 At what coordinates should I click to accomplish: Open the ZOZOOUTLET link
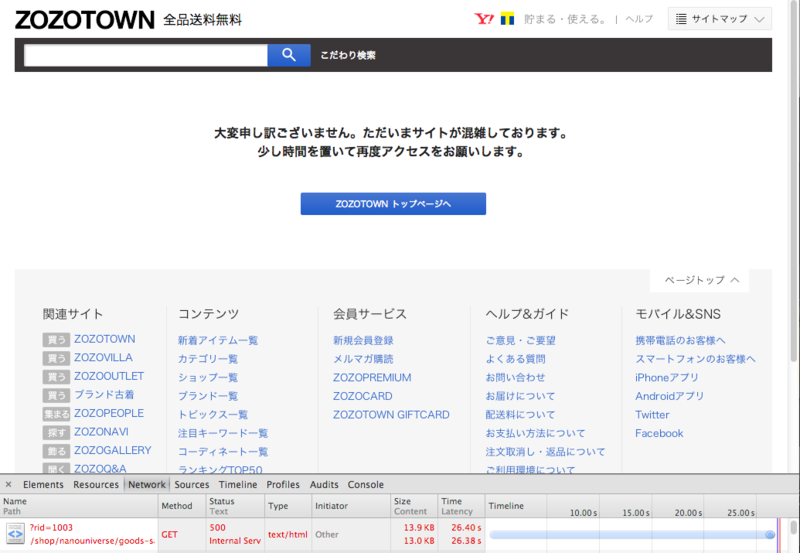(x=109, y=376)
